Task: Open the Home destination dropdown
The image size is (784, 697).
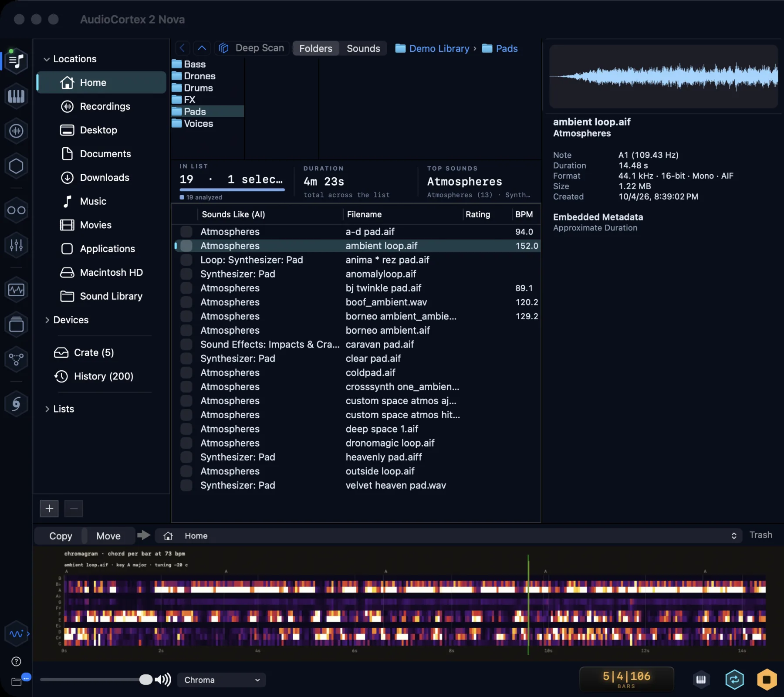Action: coord(448,536)
